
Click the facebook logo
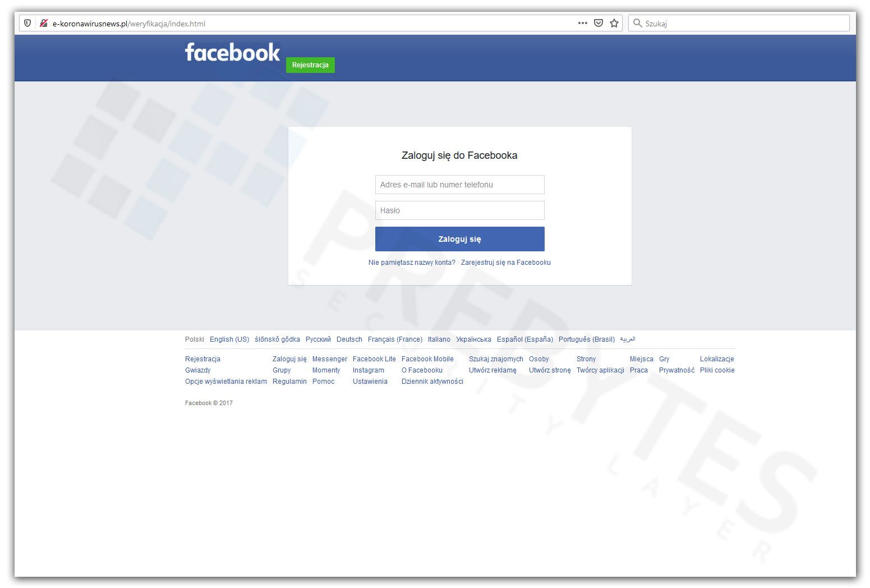[232, 52]
